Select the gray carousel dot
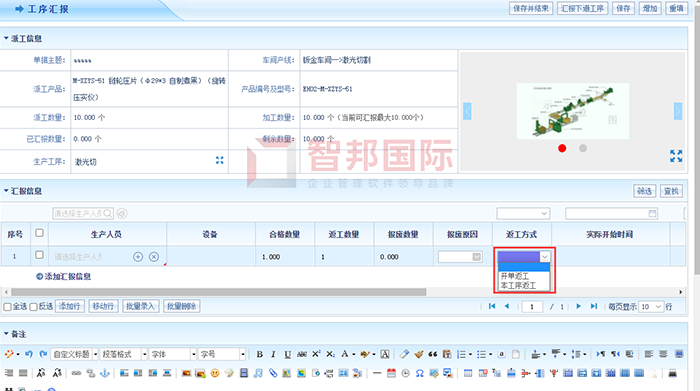Image resolution: width=700 pixels, height=391 pixels. (583, 148)
